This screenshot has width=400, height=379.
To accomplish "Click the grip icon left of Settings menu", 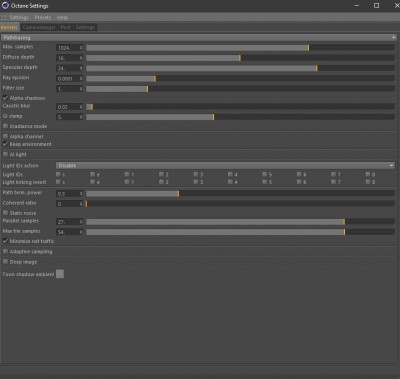I will pos(4,17).
